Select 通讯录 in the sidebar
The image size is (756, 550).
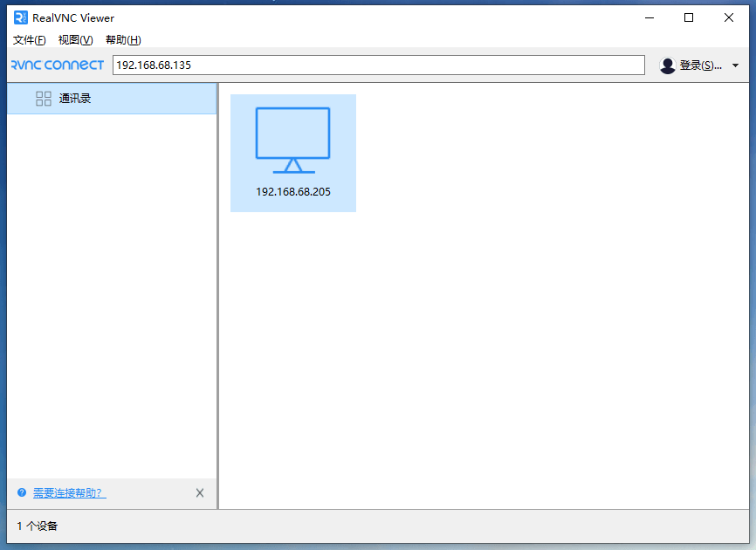point(112,99)
